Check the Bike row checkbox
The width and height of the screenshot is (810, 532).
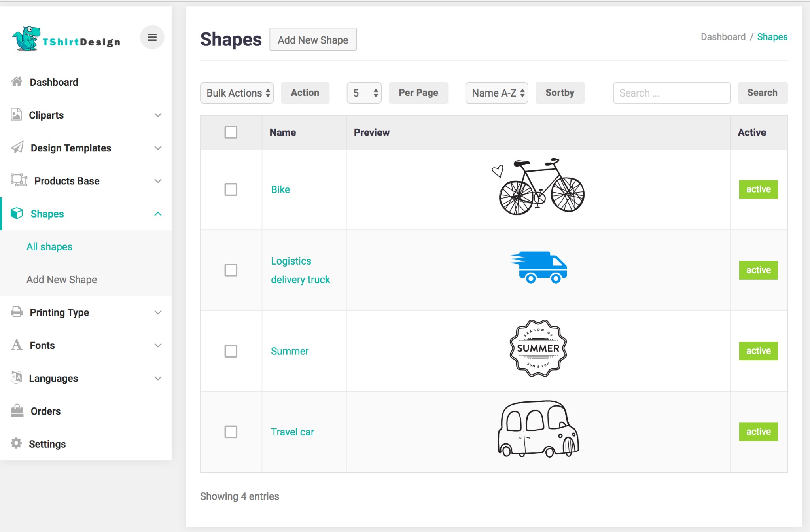(x=231, y=189)
